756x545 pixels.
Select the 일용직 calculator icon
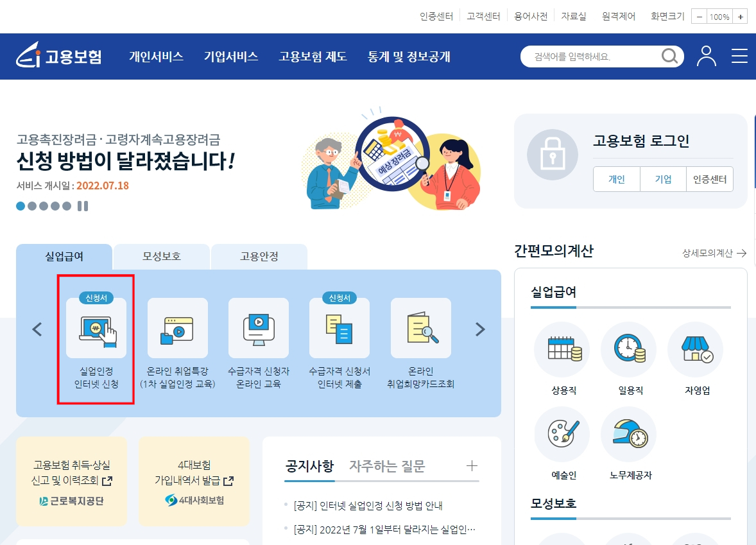pyautogui.click(x=629, y=349)
